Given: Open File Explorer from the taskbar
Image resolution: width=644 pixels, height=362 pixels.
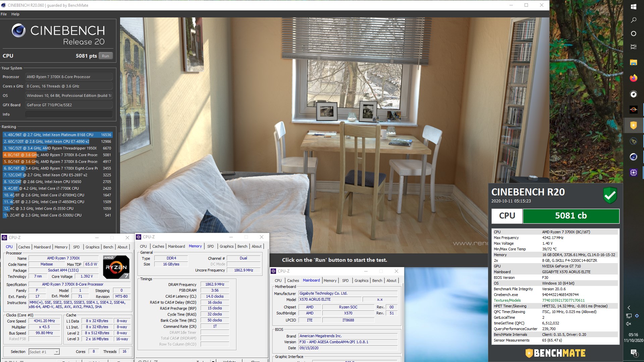Looking at the screenshot, I should click(x=633, y=62).
